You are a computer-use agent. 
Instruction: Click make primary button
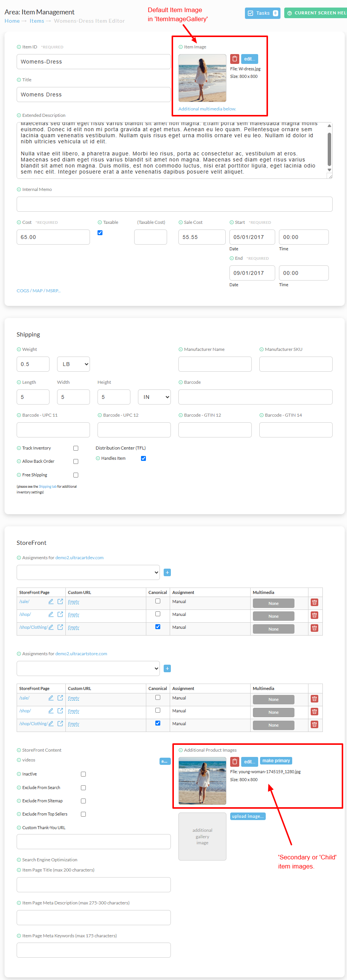276,761
